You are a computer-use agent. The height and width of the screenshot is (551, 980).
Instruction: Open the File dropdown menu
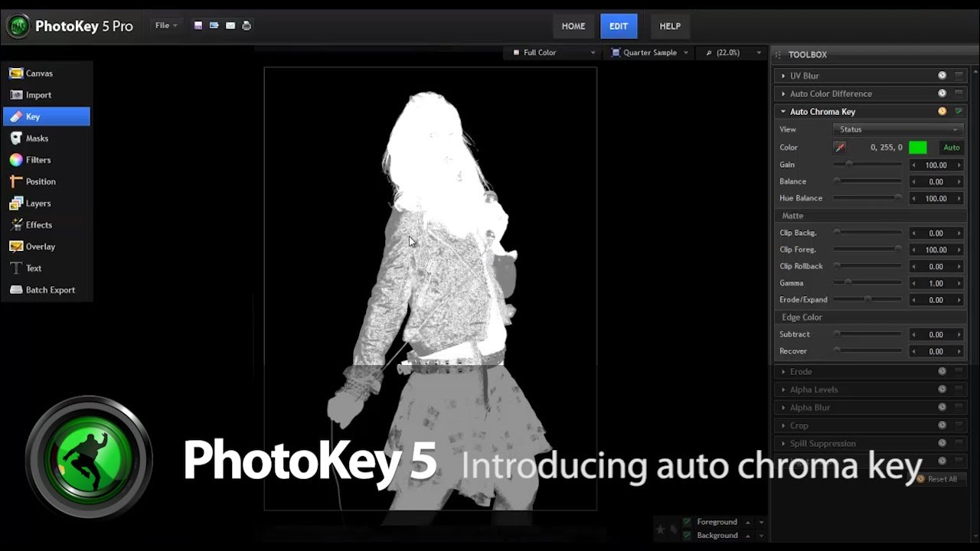pos(165,25)
